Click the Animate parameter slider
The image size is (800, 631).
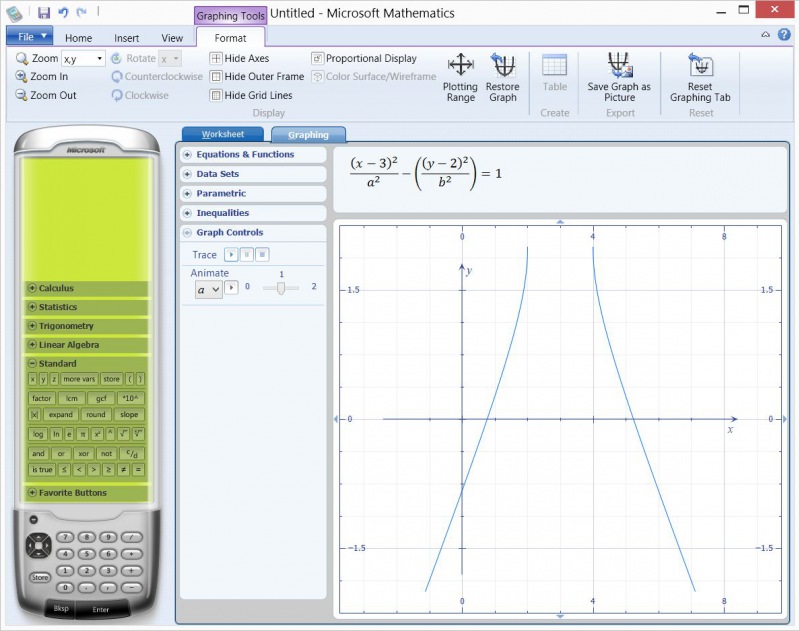281,288
